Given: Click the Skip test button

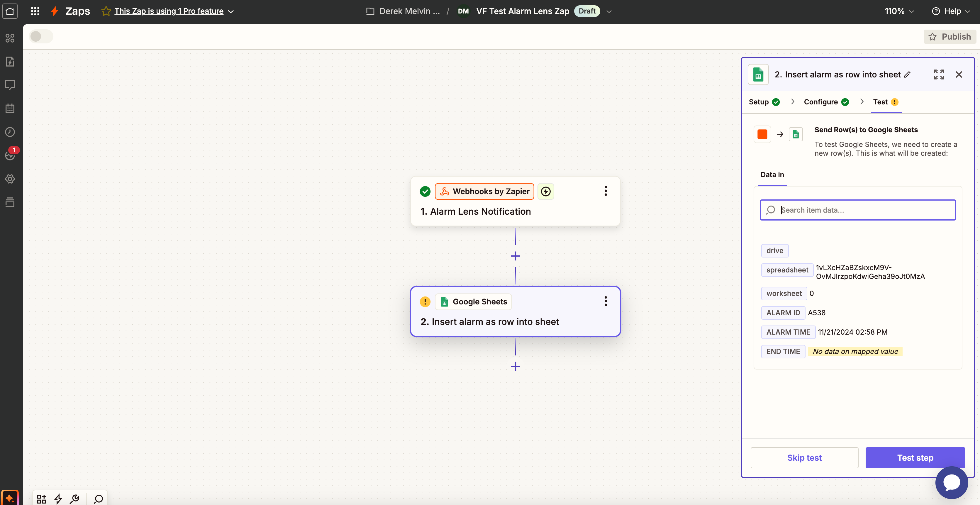Looking at the screenshot, I should (x=804, y=458).
